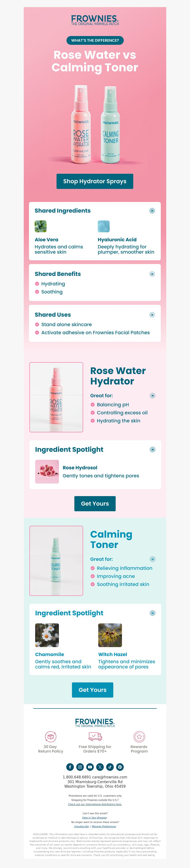Open the X (Twitter) social icon
The height and width of the screenshot is (868, 190).
coord(100,767)
